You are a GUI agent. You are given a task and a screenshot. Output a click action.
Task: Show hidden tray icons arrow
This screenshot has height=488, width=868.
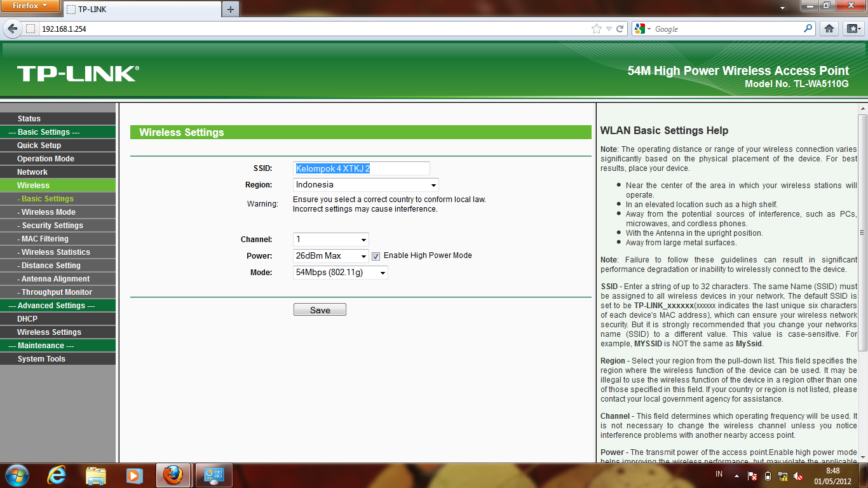click(737, 476)
